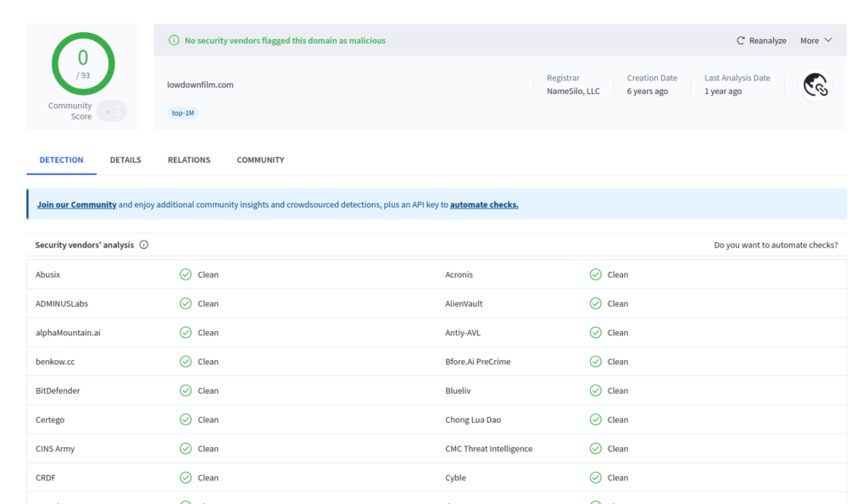Click the top-1M tag
868x504 pixels.
[x=182, y=112]
